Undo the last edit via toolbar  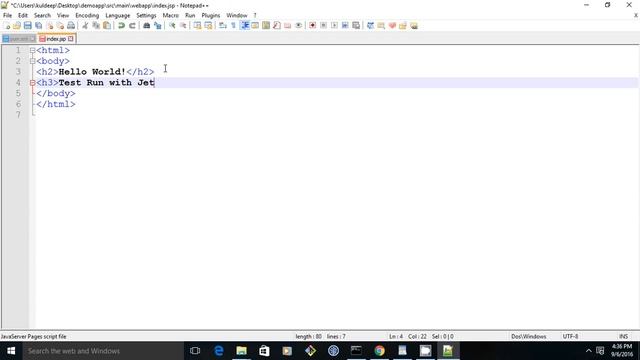(x=121, y=26)
